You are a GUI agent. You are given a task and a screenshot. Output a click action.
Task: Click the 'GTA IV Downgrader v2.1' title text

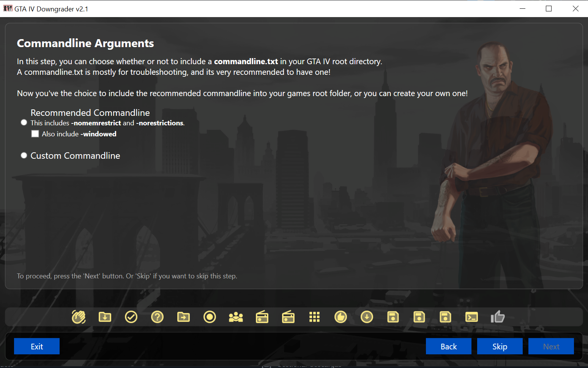[51, 9]
